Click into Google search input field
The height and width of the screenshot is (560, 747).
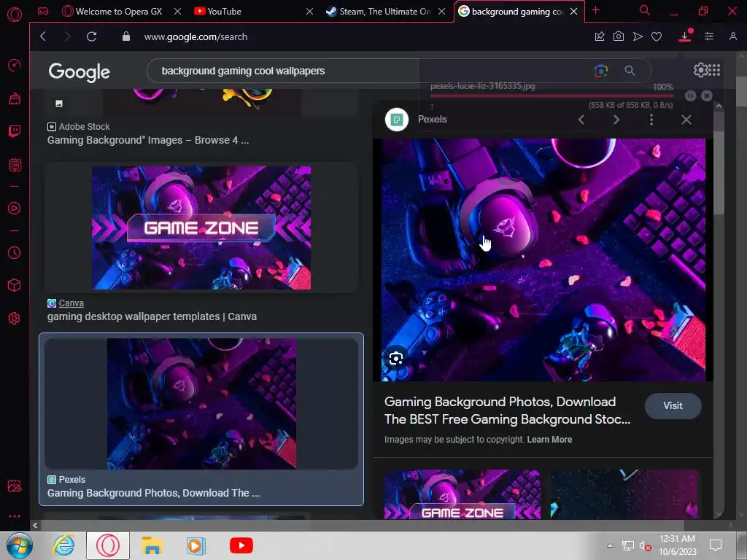pyautogui.click(x=371, y=71)
